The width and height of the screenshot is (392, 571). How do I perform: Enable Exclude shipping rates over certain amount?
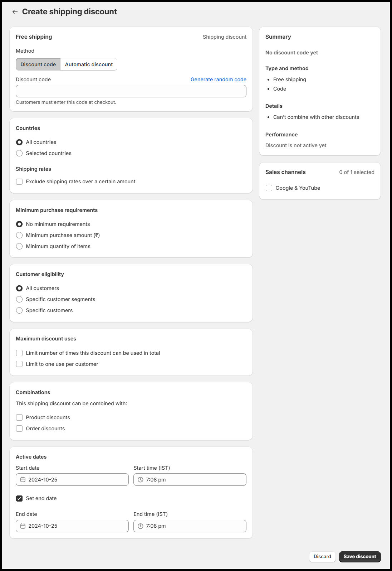(19, 182)
